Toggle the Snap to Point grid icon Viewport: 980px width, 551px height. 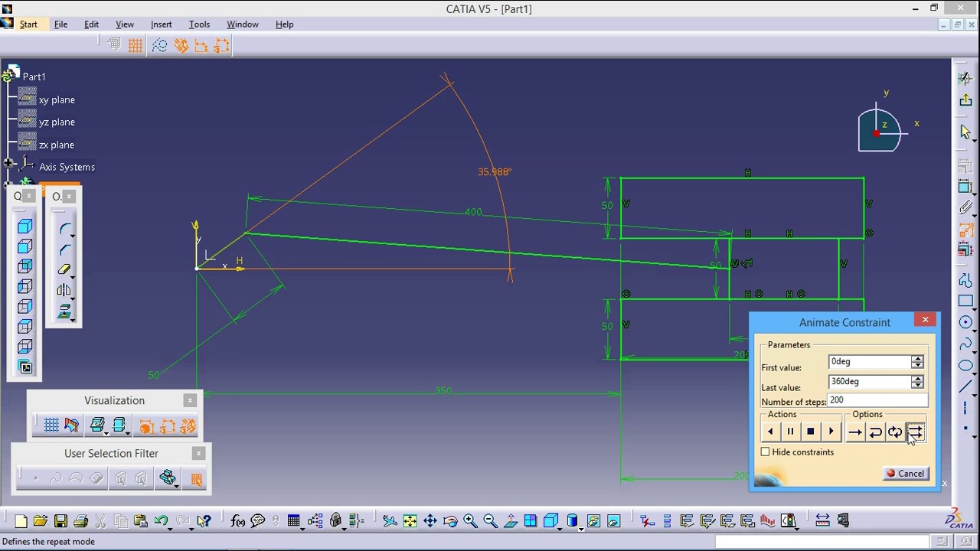tap(136, 46)
